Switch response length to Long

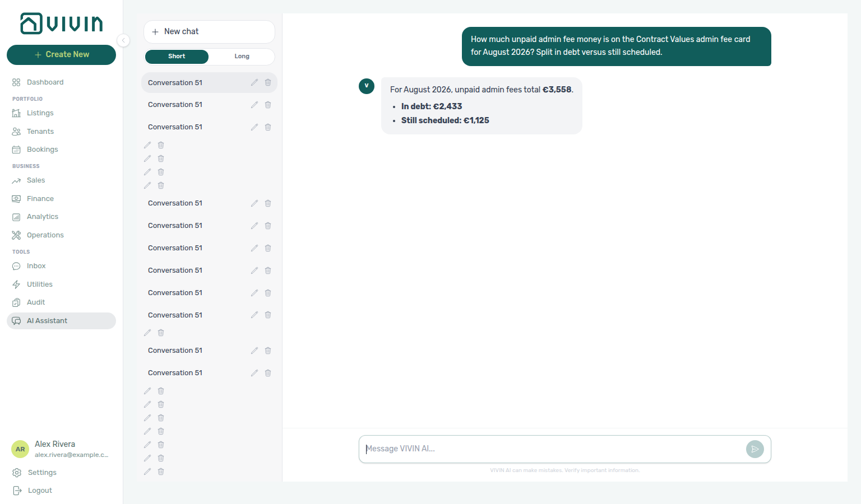click(242, 57)
